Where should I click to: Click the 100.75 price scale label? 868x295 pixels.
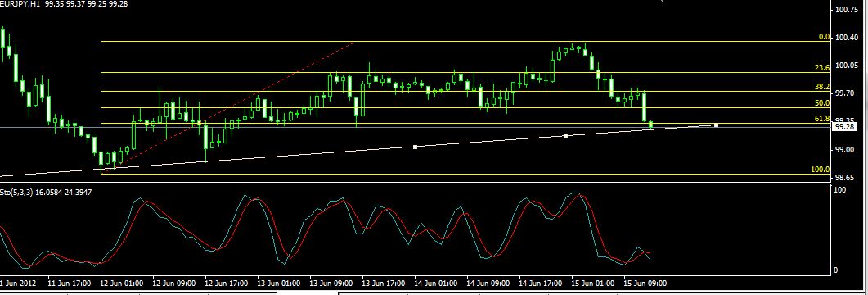(x=845, y=10)
